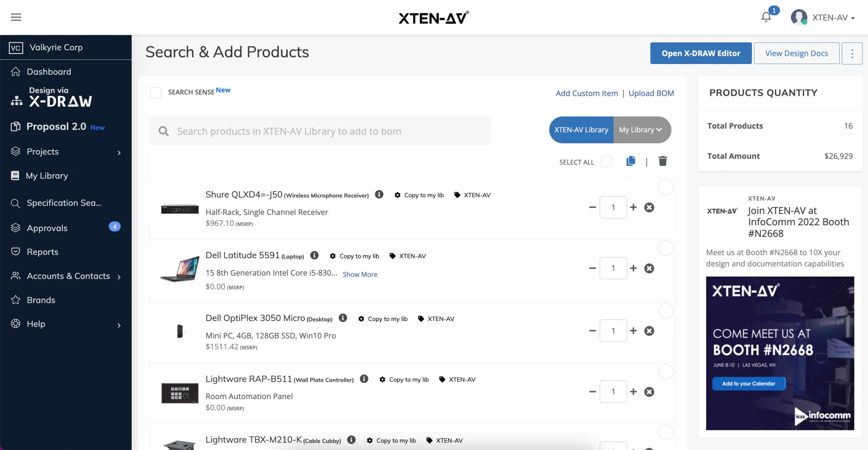Open the notifications bell icon
868x450 pixels.
point(766,17)
